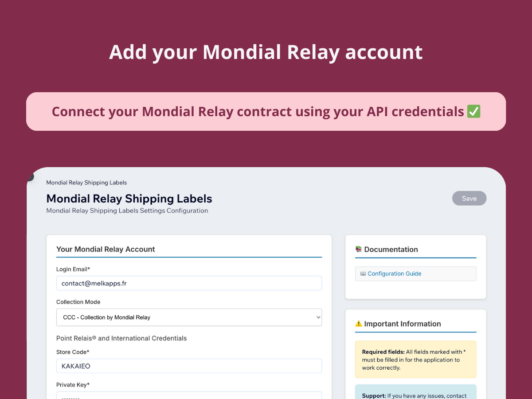The width and height of the screenshot is (532, 399).
Task: Click the Save button
Action: tap(469, 198)
